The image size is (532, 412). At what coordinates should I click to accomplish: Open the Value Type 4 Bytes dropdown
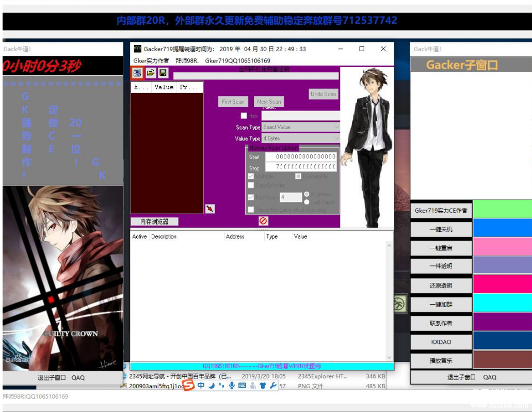click(x=301, y=138)
